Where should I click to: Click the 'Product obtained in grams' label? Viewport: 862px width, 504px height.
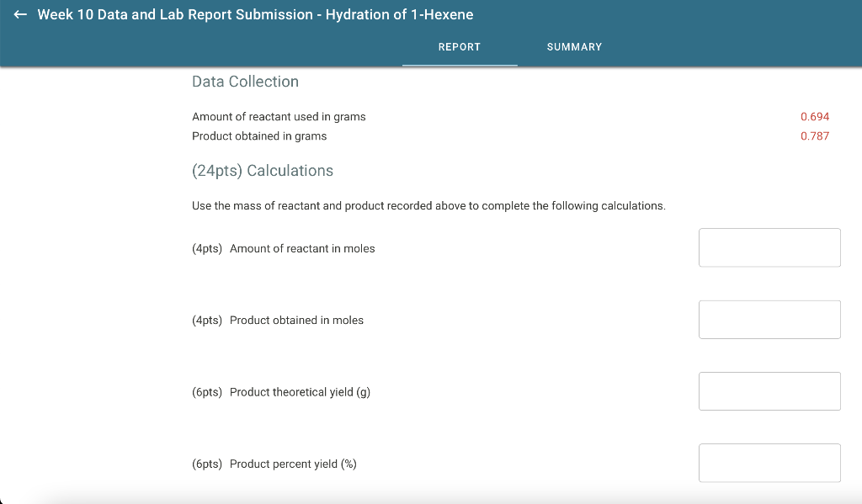(x=258, y=135)
